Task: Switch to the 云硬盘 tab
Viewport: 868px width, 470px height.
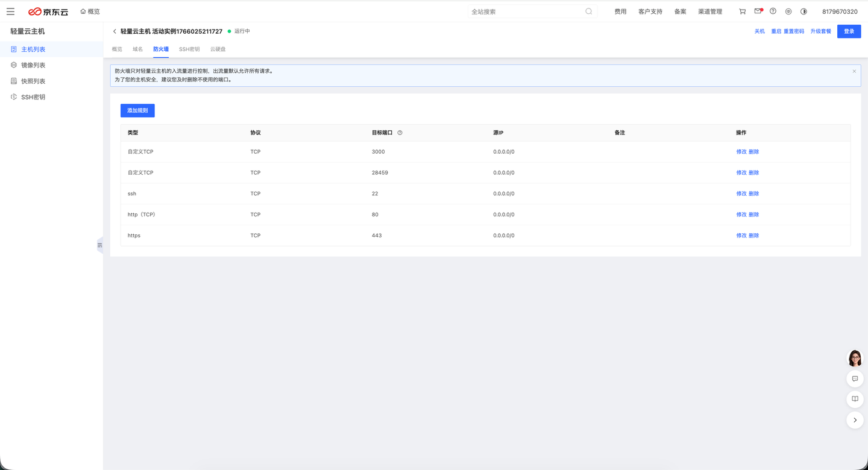Action: 218,49
